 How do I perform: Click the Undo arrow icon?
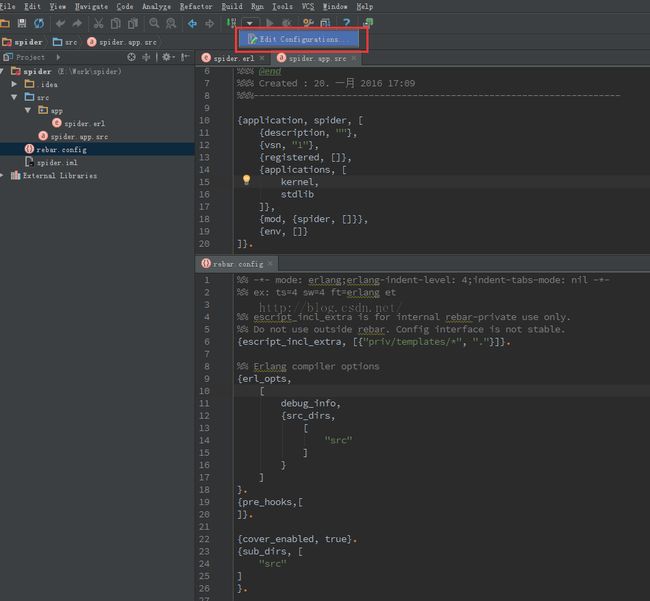[61, 24]
